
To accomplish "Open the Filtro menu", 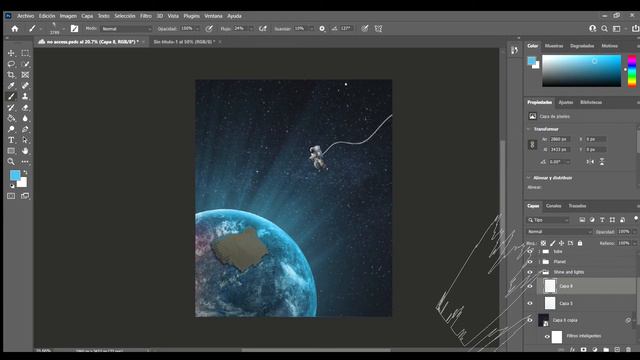I will click(x=146, y=16).
